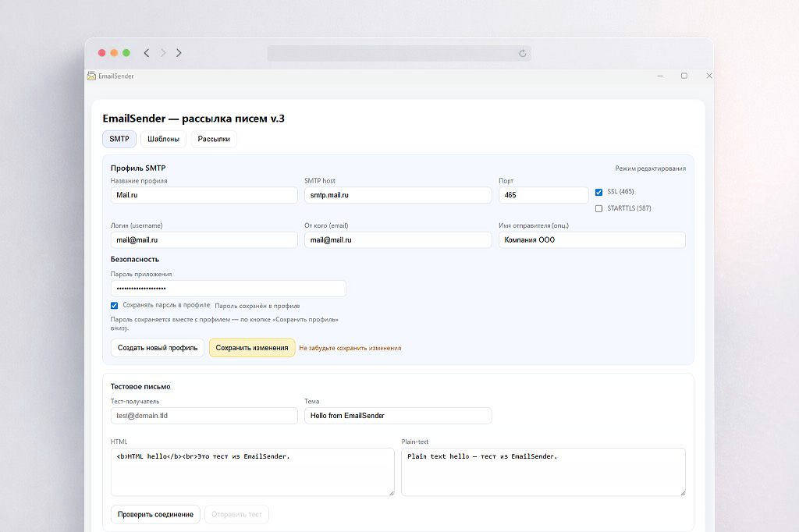Uncheck the save password in profile checkbox
This screenshot has height=532, width=799.
115,306
